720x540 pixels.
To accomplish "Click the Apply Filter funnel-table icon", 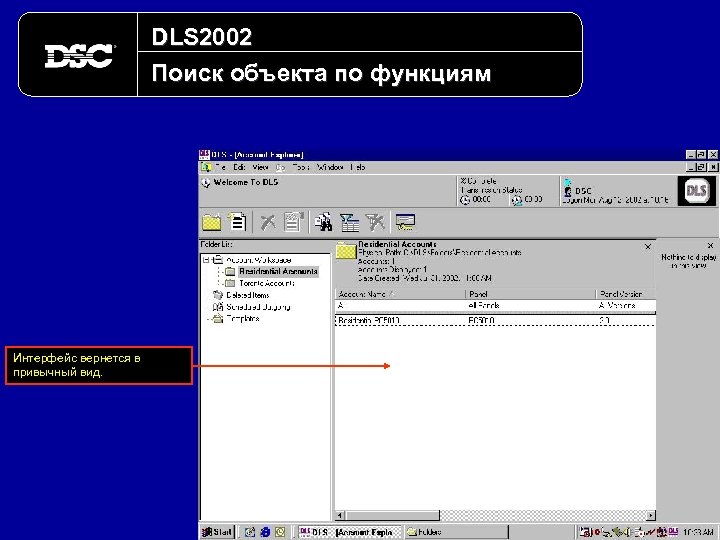I will pyautogui.click(x=349, y=223).
